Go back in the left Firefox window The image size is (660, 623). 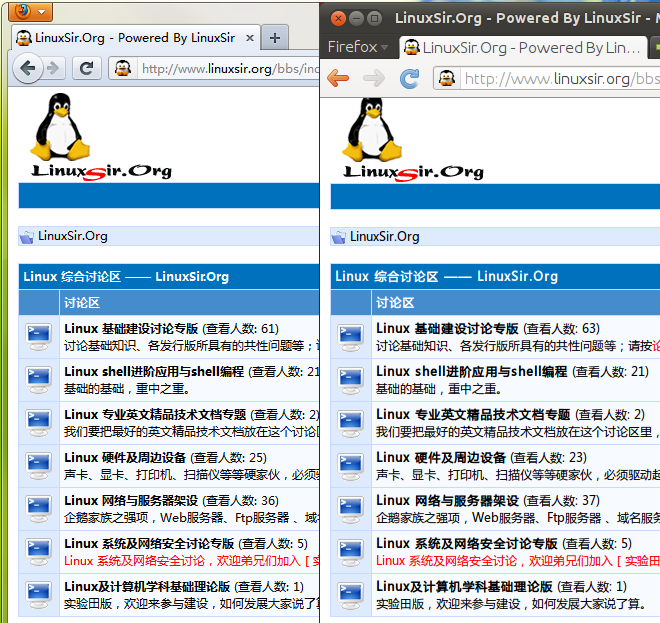pyautogui.click(x=28, y=68)
